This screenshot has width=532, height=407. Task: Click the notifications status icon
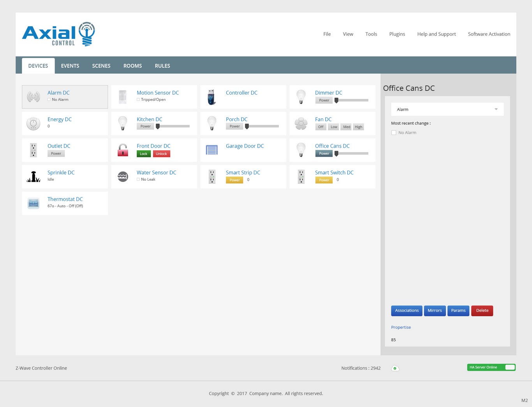pos(395,368)
